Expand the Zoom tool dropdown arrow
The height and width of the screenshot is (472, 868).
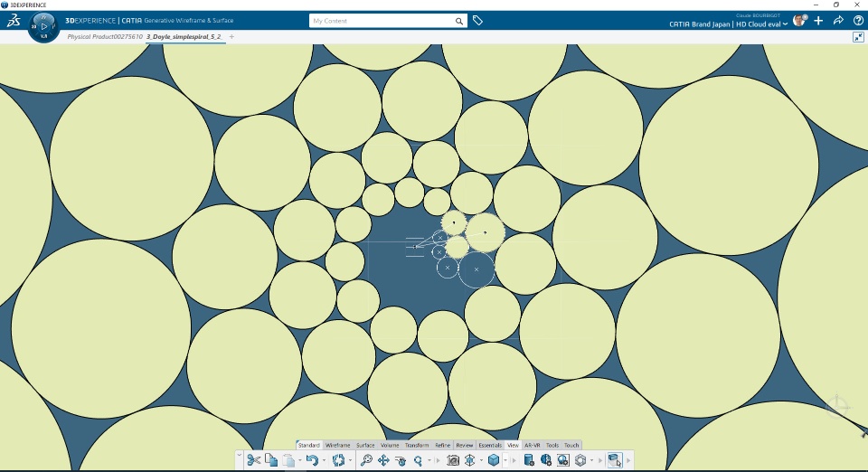click(x=429, y=460)
